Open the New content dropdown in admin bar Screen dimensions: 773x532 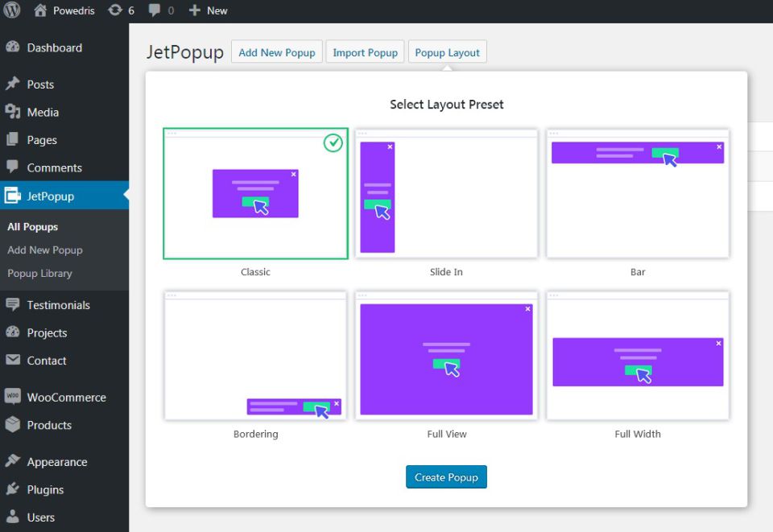tap(208, 10)
